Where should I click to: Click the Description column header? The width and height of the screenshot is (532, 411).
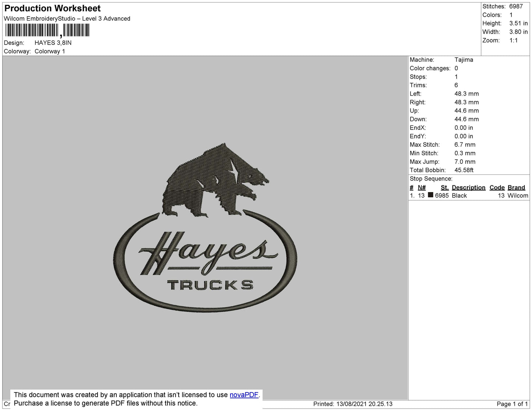469,187
